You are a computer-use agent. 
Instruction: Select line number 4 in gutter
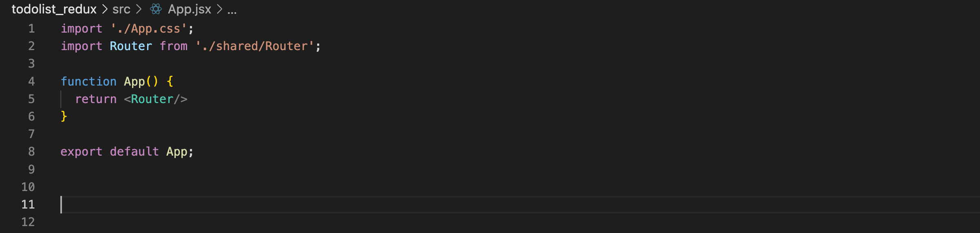click(x=31, y=81)
